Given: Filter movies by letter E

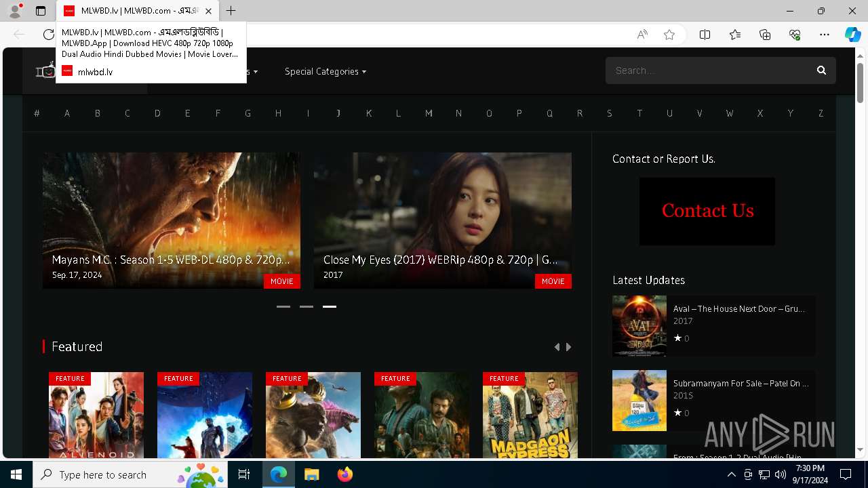Looking at the screenshot, I should coord(188,113).
